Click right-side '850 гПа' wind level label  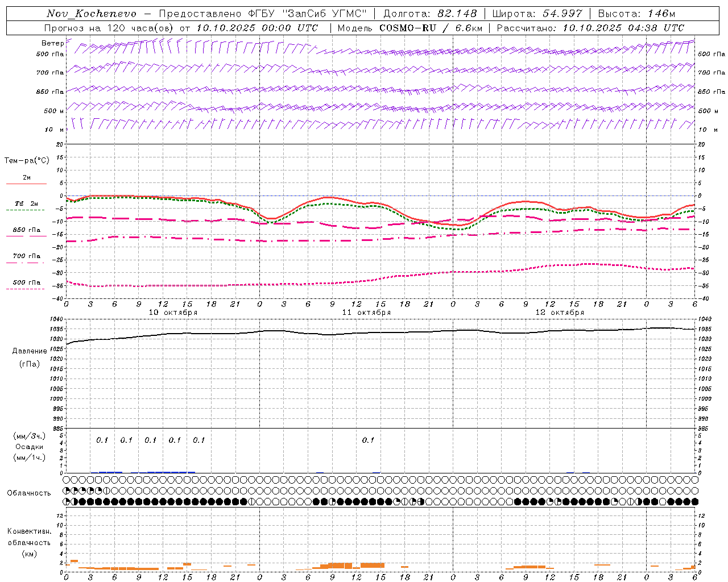click(x=712, y=92)
